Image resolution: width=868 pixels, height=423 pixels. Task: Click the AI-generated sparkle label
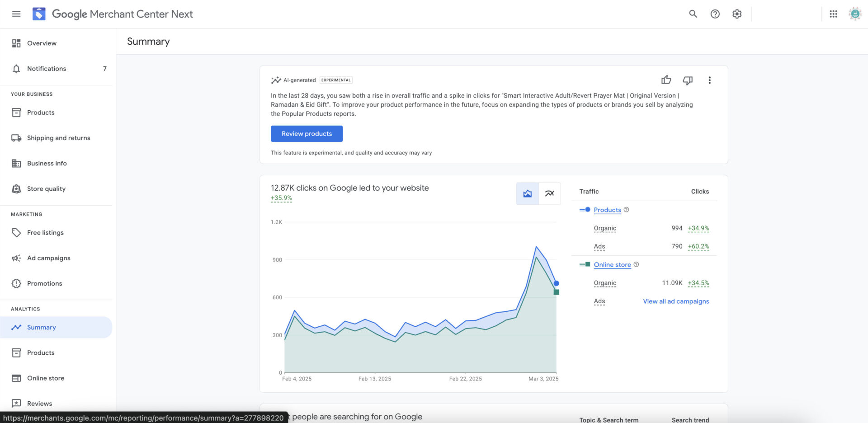tap(293, 80)
